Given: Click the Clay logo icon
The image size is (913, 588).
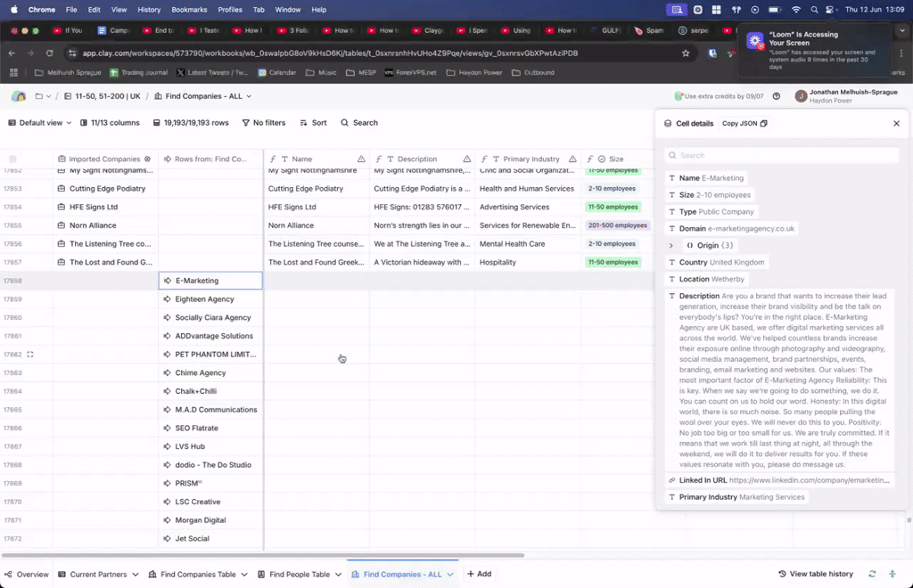Looking at the screenshot, I should point(19,96).
